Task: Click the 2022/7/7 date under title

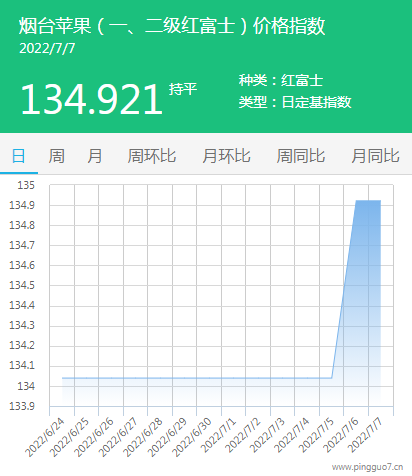Action: [47, 49]
